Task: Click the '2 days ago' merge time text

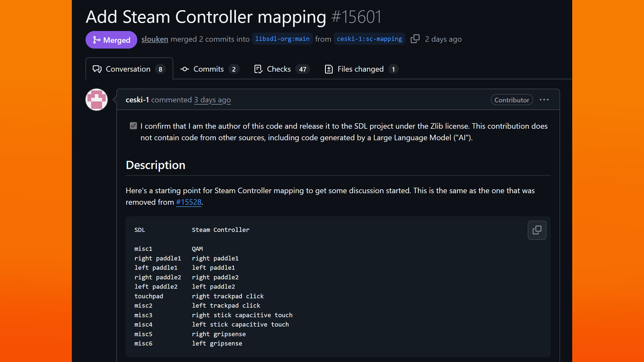Action: click(443, 39)
